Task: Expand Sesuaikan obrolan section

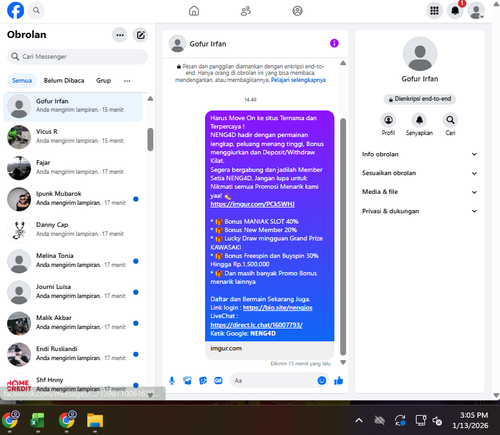Action: 420,173
